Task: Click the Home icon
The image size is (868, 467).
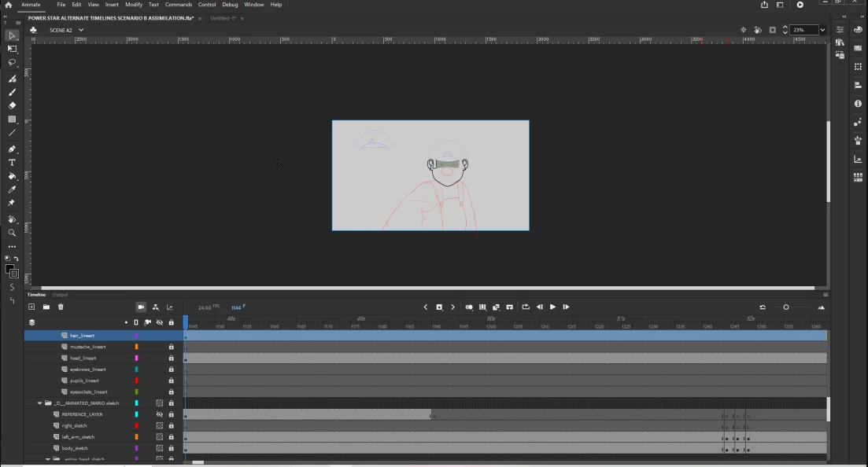Action: point(9,5)
